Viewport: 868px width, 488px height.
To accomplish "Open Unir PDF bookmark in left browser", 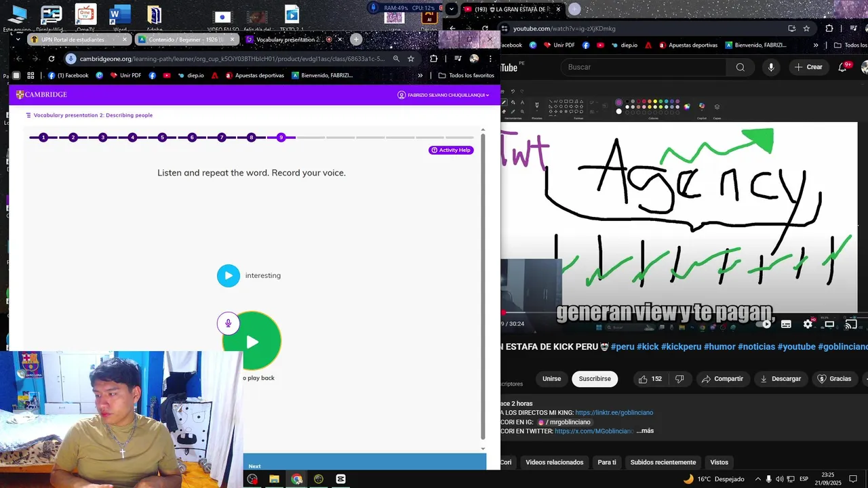I will coord(125,75).
